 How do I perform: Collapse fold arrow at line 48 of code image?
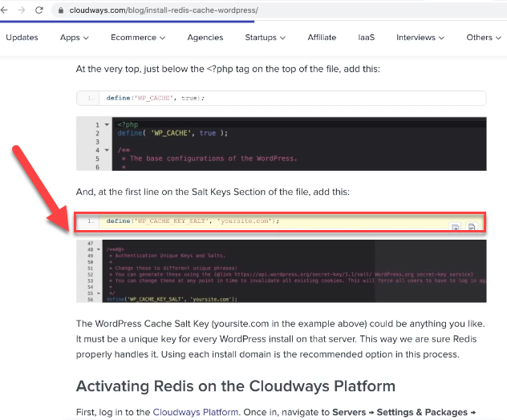(x=99, y=249)
